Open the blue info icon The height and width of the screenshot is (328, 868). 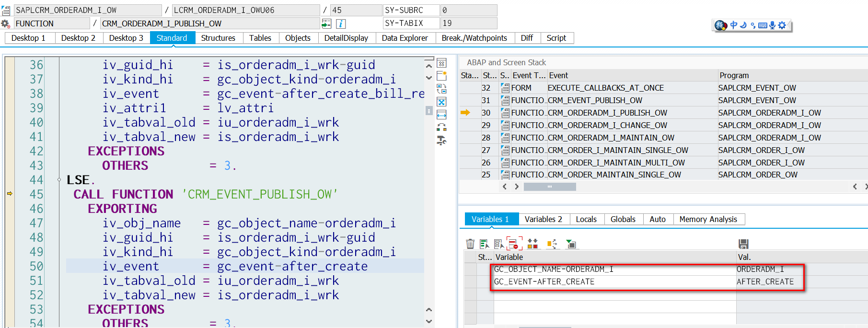click(x=341, y=23)
